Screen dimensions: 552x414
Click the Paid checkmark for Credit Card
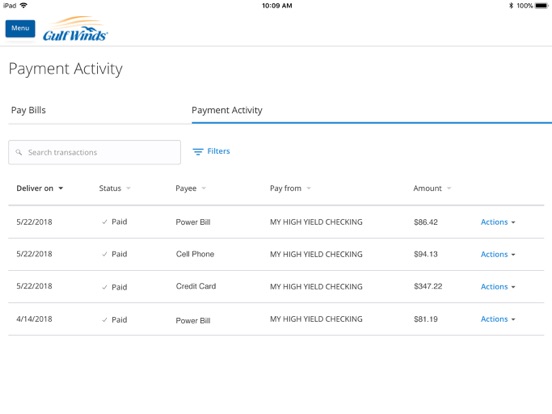[x=105, y=287]
